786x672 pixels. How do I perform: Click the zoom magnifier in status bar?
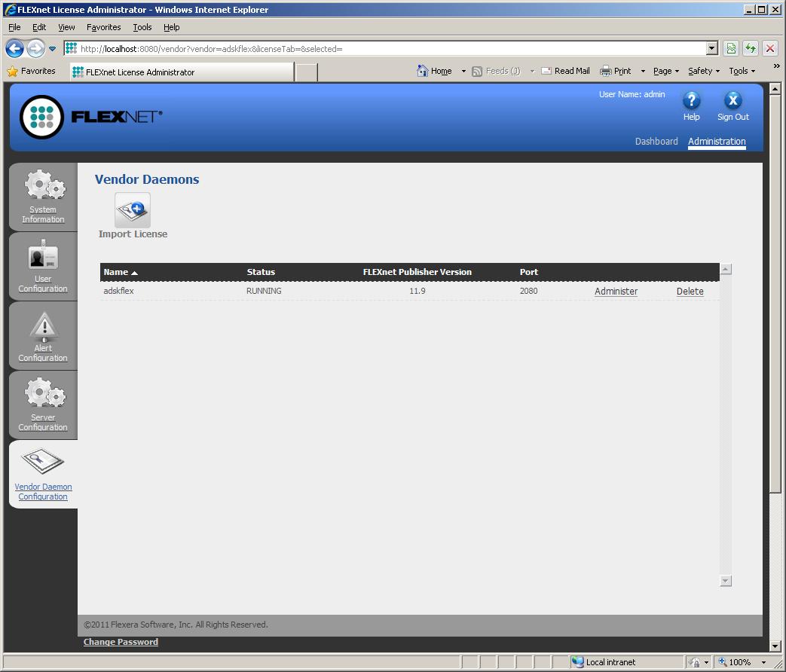(723, 662)
